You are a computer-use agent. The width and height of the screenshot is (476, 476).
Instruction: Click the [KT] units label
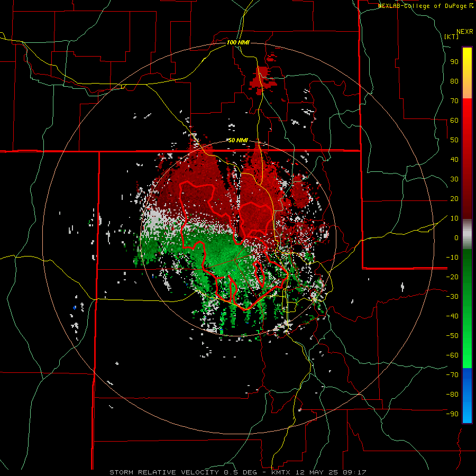coord(452,36)
